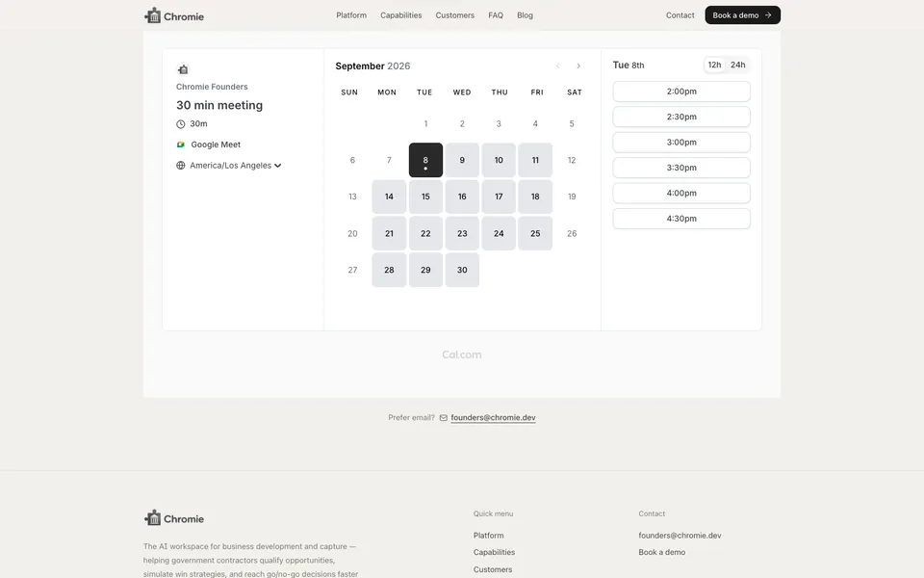Click the Chromie logo in footer
This screenshot has height=578, width=924.
(x=174, y=518)
